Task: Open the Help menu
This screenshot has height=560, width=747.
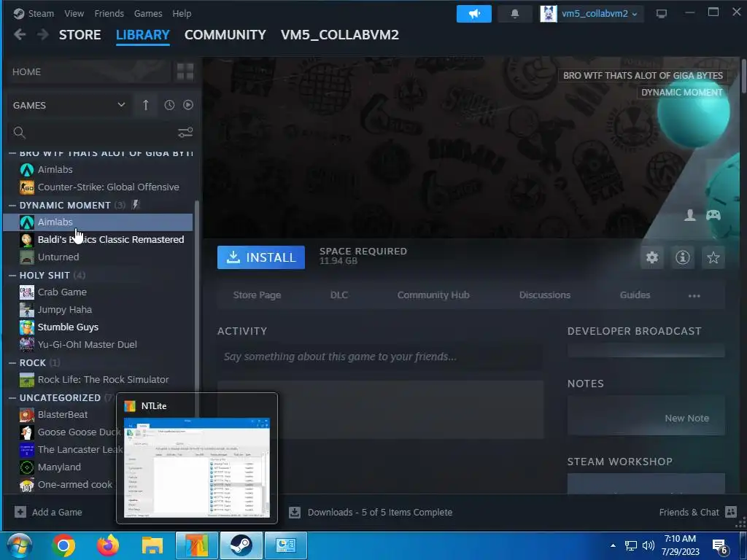Action: pos(182,13)
